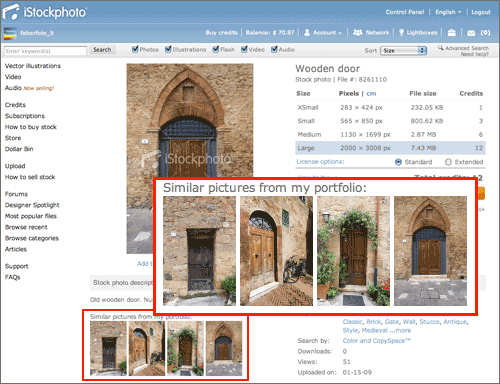
Task: Select the Extended license option
Action: [x=448, y=162]
